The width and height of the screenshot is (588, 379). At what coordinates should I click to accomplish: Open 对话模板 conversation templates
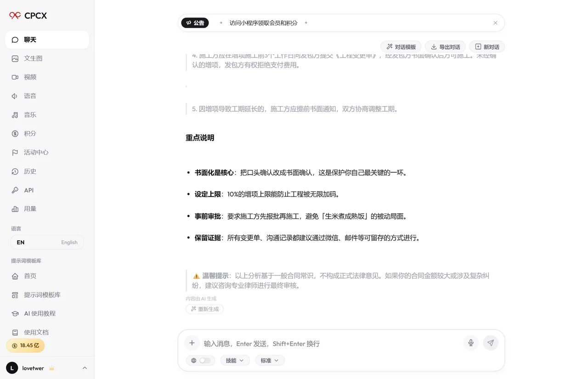(x=401, y=47)
